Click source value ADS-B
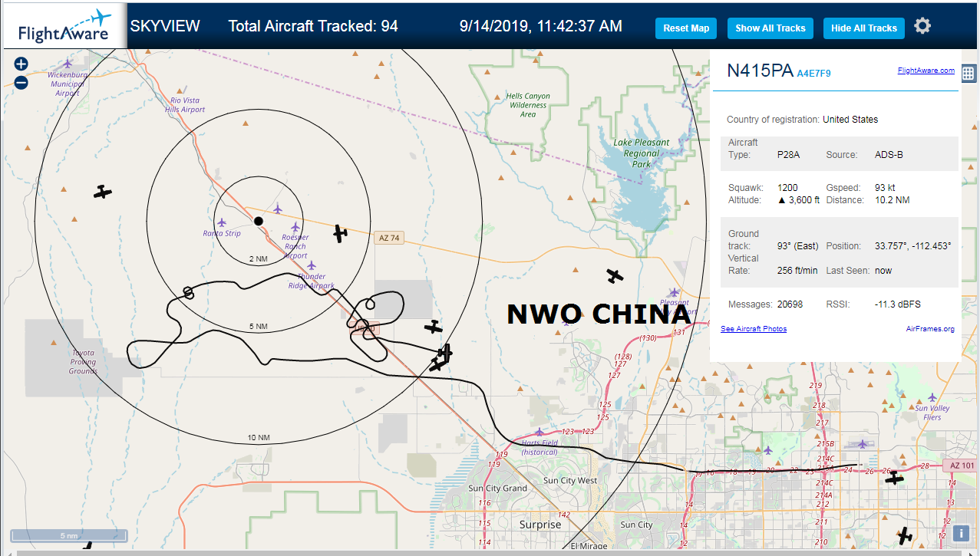980x556 pixels. [889, 155]
